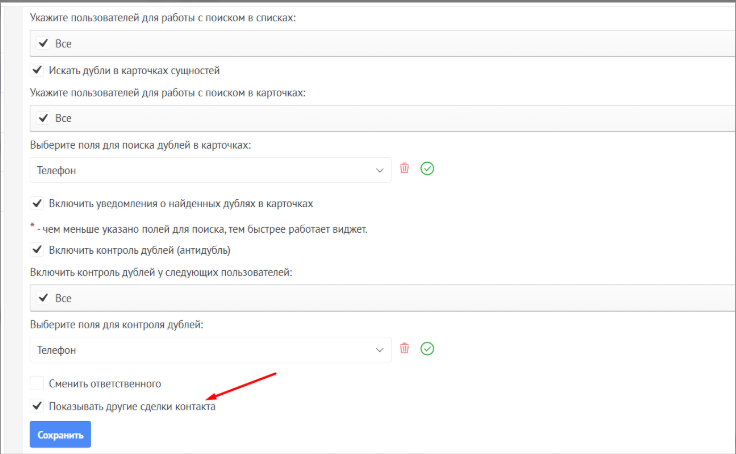Click the chevron arrow in duplicate control fields dropdown
736x454 pixels.
379,350
